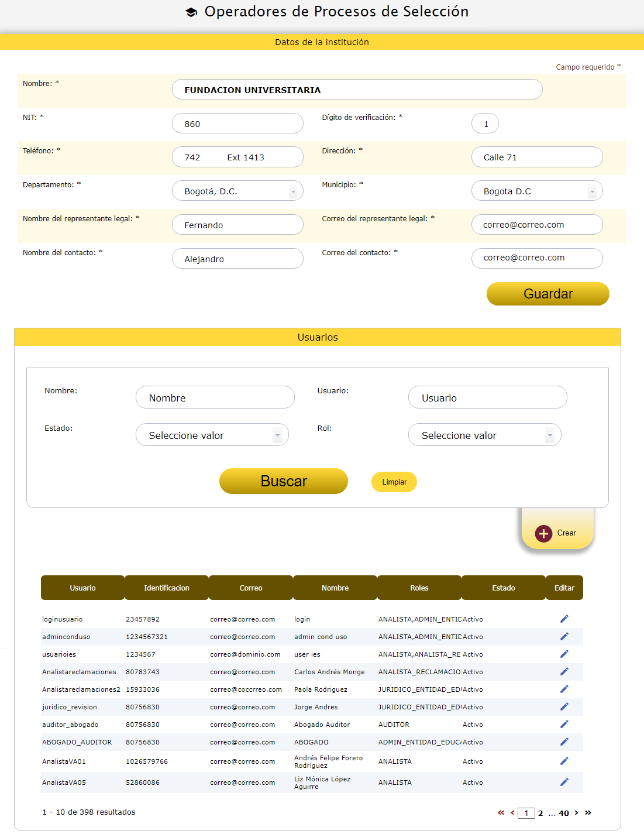Open the Estado filter dropdown
644x834 pixels.
[212, 435]
